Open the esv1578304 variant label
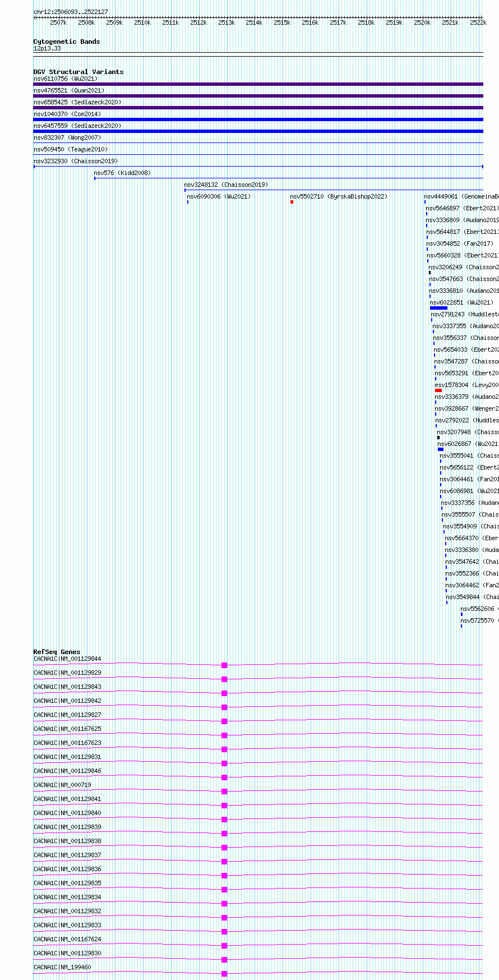Image resolution: width=499 pixels, height=980 pixels. pyautogui.click(x=466, y=385)
